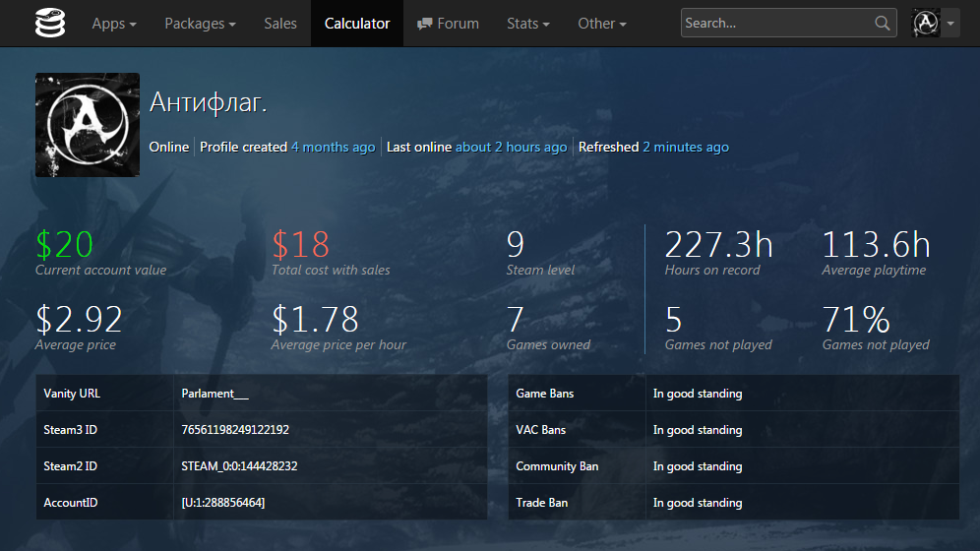Image resolution: width=980 pixels, height=551 pixels.
Task: Click the Steam3 ID row label
Action: click(70, 430)
